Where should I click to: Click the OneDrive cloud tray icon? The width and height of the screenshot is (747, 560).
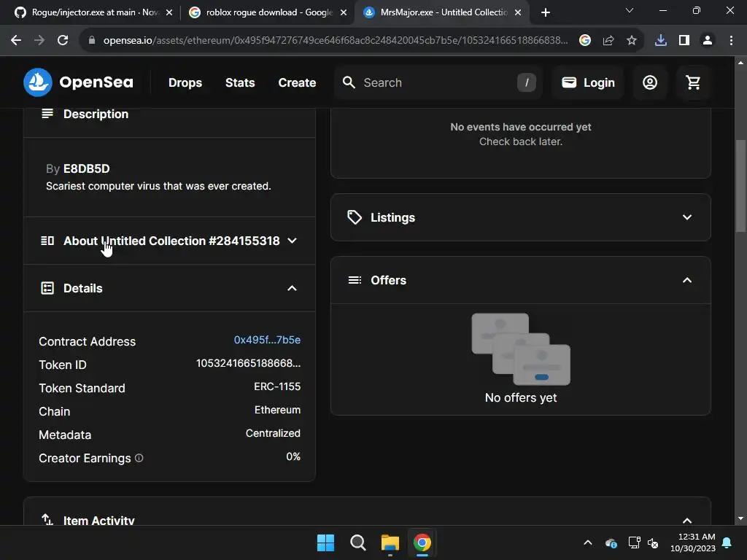pyautogui.click(x=611, y=542)
